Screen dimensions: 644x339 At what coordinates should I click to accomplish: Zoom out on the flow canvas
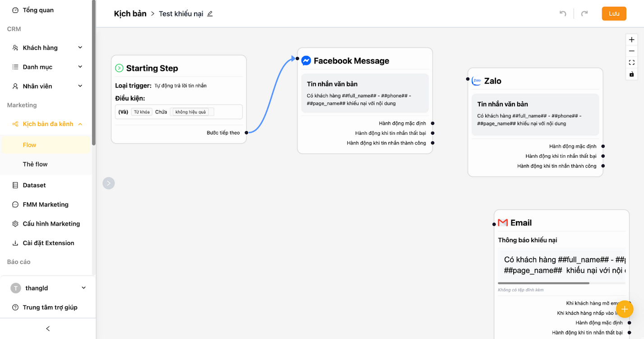(x=631, y=51)
